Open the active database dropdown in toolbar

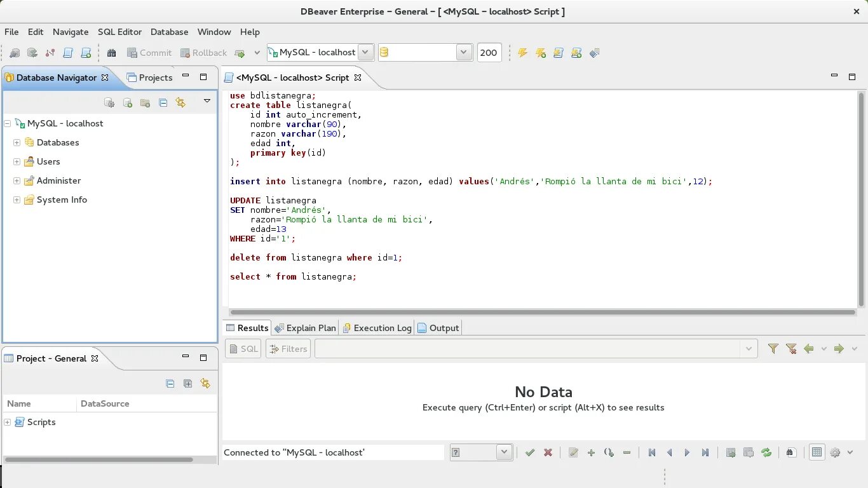pos(465,52)
